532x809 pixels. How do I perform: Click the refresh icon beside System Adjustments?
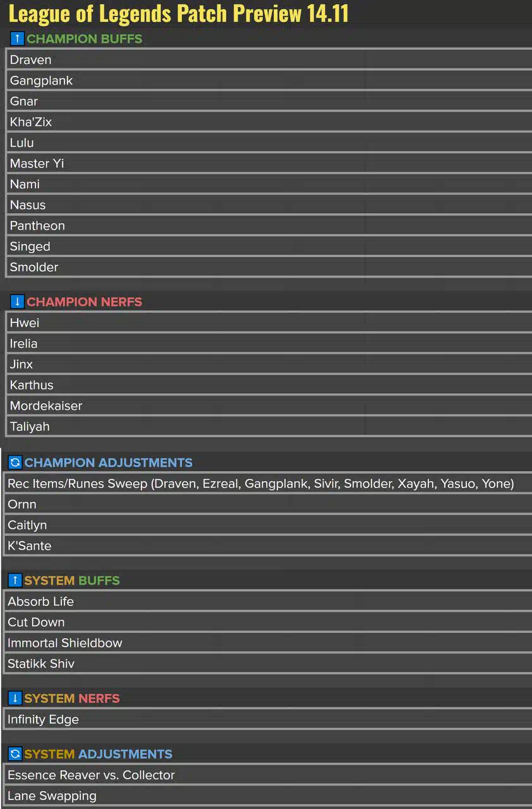pos(15,754)
